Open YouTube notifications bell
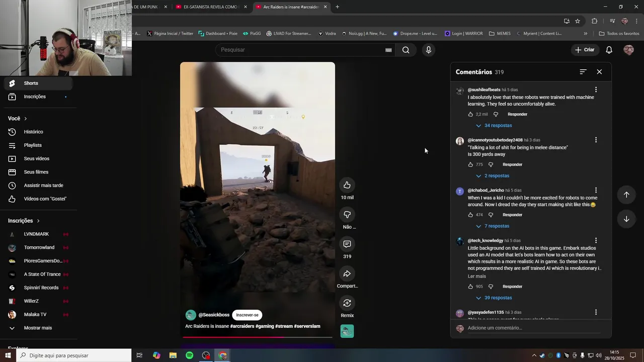This screenshot has width=644, height=362. pos(609,50)
